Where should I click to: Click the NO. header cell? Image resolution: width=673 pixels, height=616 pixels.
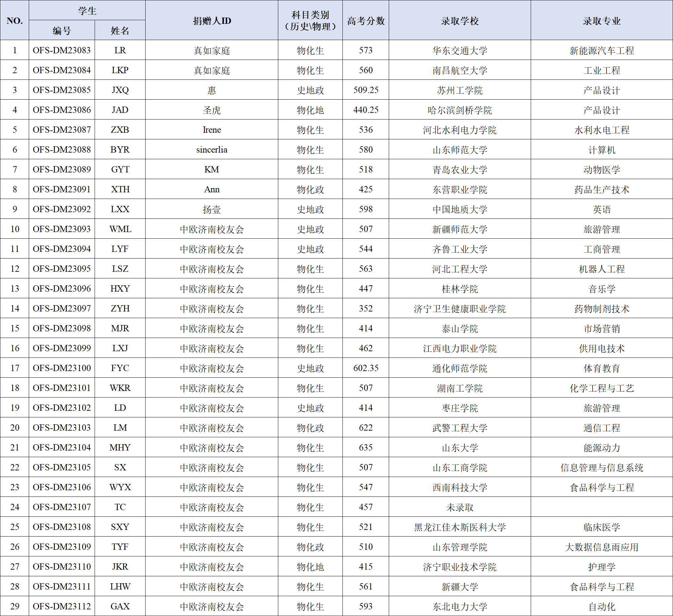tap(15, 21)
